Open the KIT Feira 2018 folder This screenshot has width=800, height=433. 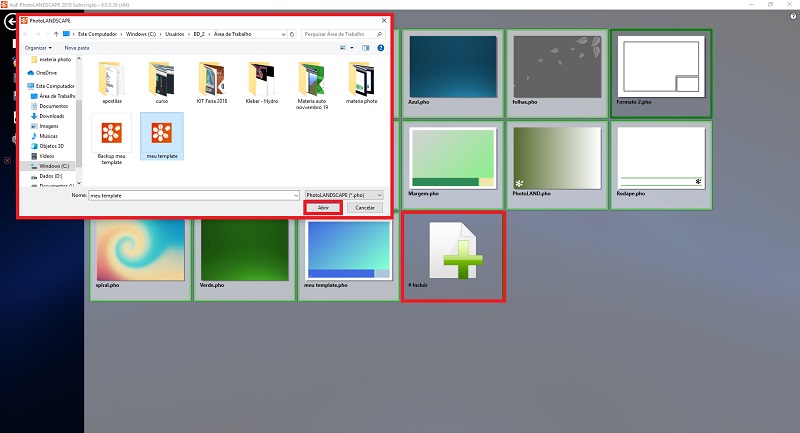click(x=212, y=83)
